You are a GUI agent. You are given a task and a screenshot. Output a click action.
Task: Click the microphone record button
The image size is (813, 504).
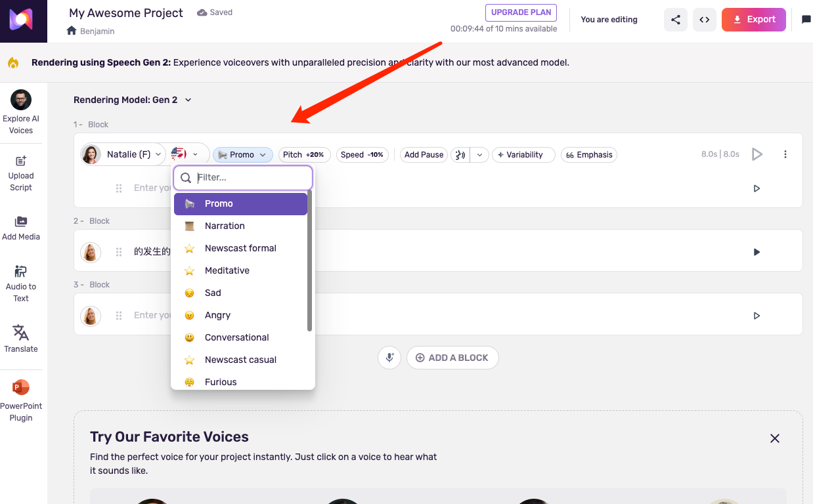coord(389,358)
